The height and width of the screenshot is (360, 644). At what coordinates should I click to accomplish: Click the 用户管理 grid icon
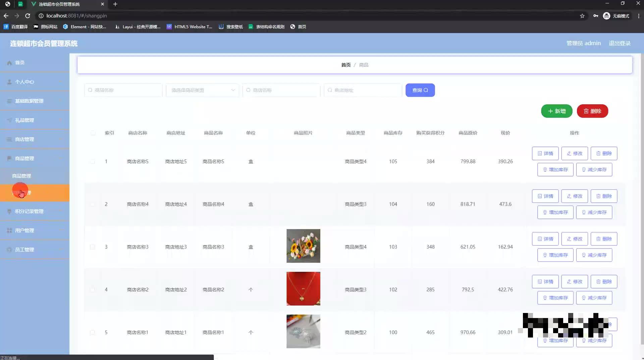click(9, 230)
